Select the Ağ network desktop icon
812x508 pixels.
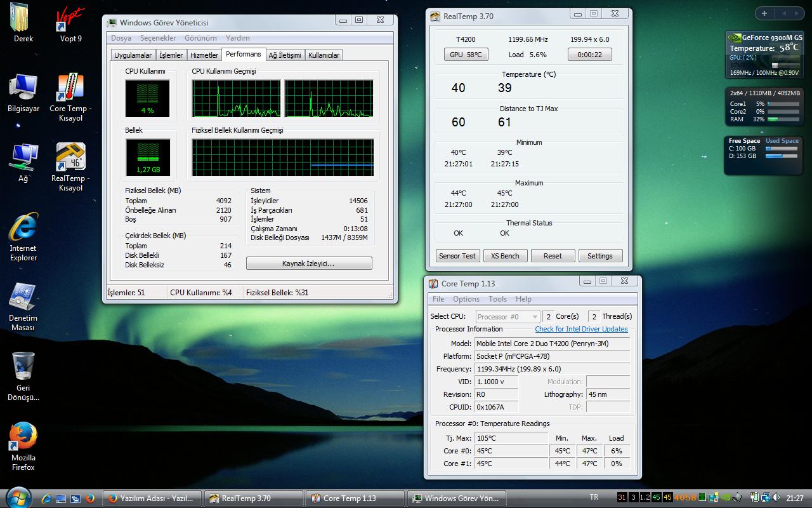pos(23,163)
